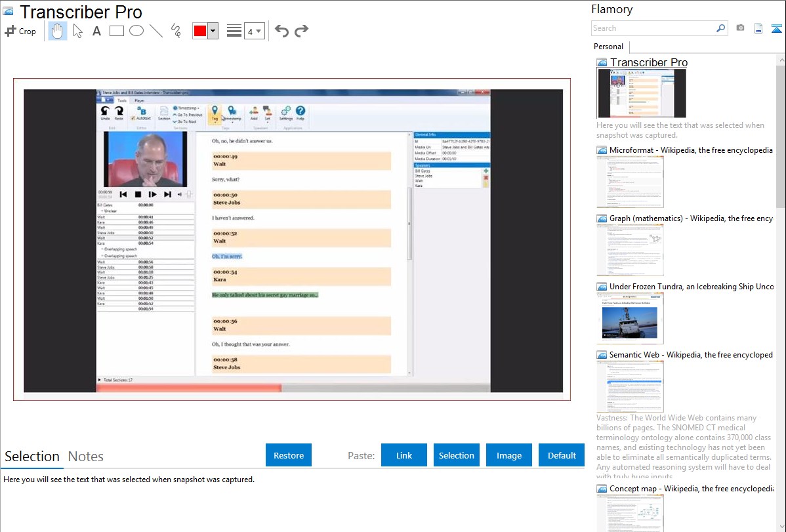Click the camera capture snapshot icon
This screenshot has height=532, width=786.
click(740, 28)
